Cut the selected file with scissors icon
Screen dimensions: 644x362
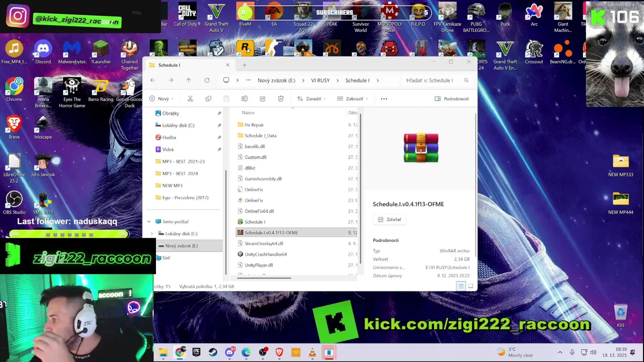190,99
